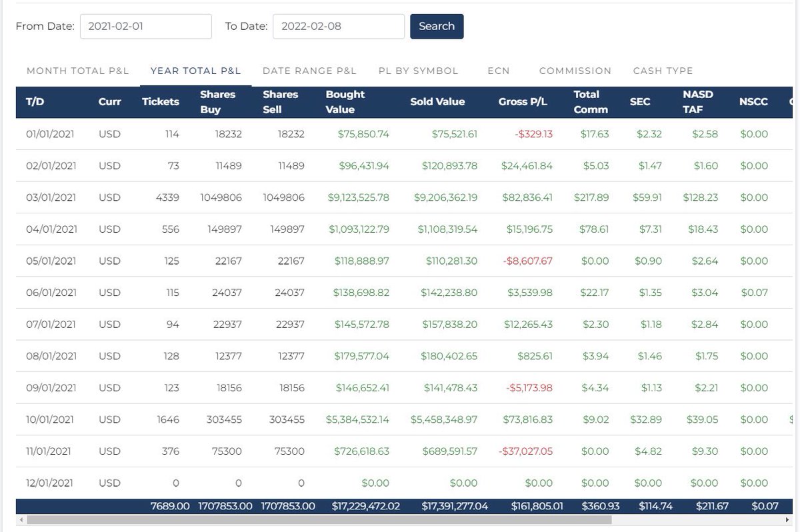Click the $360.93 total commission sum

point(601,506)
